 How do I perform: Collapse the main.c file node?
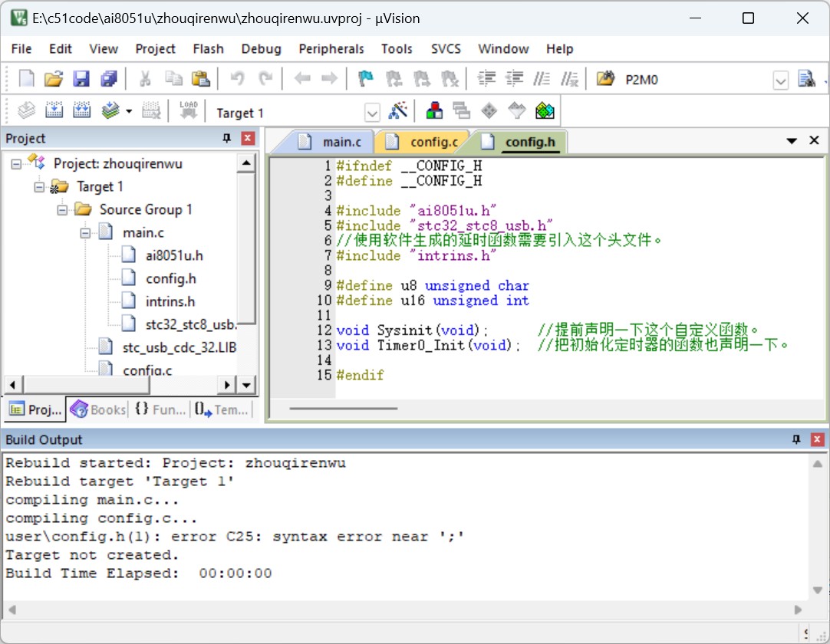(x=85, y=233)
